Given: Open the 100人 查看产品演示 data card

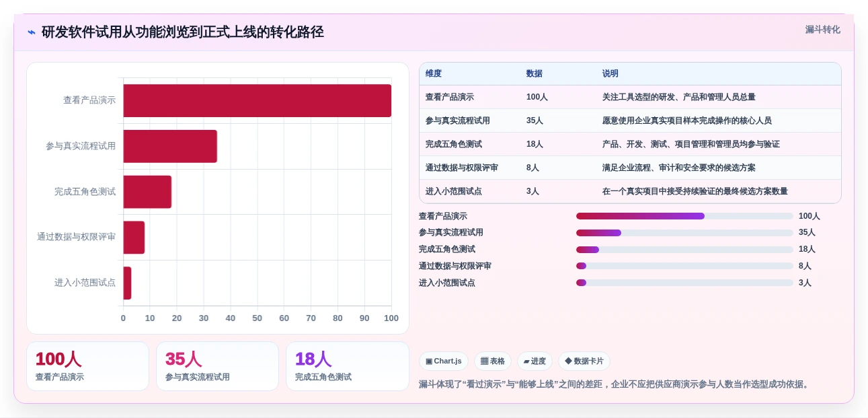Looking at the screenshot, I should (x=87, y=366).
